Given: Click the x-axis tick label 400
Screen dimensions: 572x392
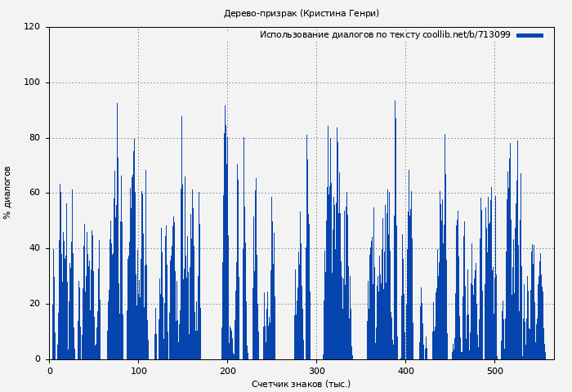Looking at the screenshot, I should point(405,371).
